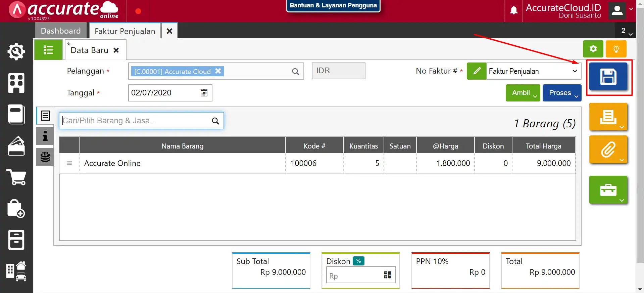
Task: Click the IDR currency field
Action: coord(338,71)
